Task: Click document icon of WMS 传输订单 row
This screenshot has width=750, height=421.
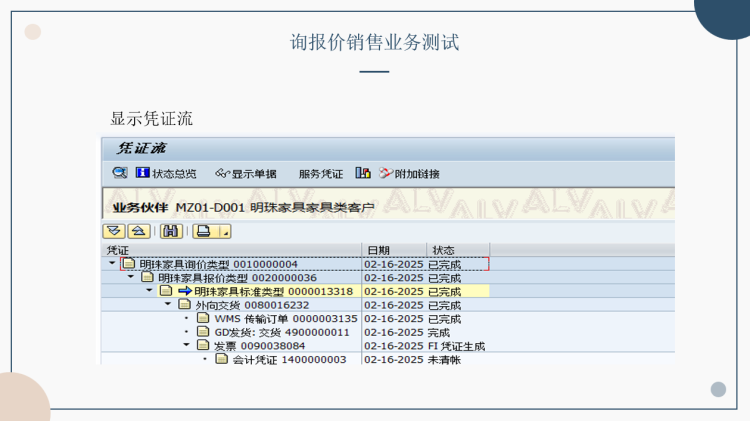Action: point(203,318)
